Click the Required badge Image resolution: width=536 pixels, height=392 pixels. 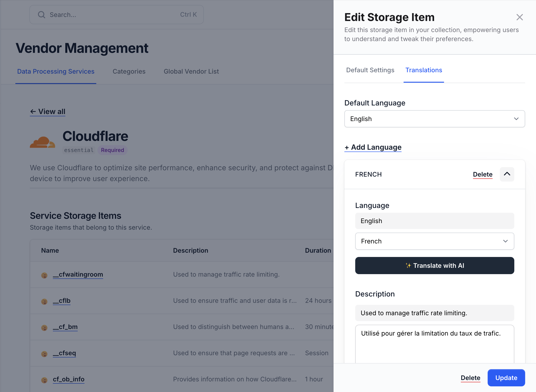point(113,150)
